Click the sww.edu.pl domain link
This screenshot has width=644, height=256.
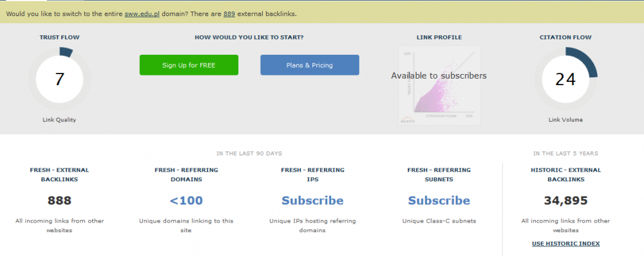142,14
